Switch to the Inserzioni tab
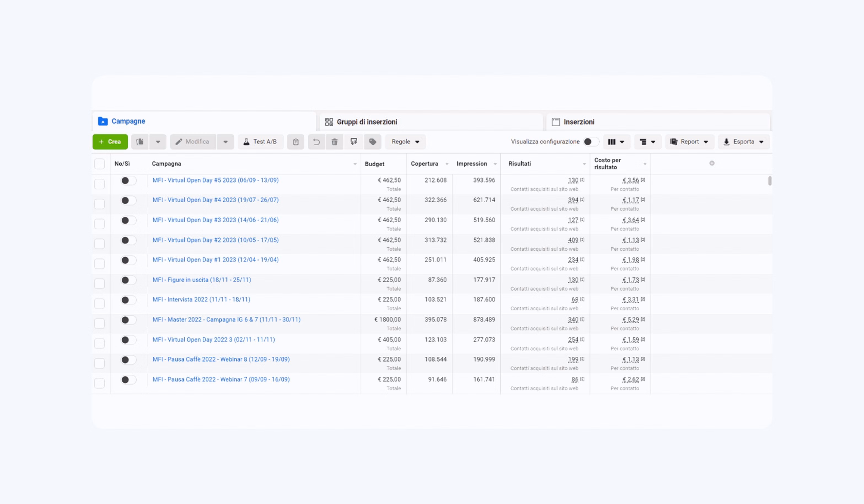 (658, 122)
